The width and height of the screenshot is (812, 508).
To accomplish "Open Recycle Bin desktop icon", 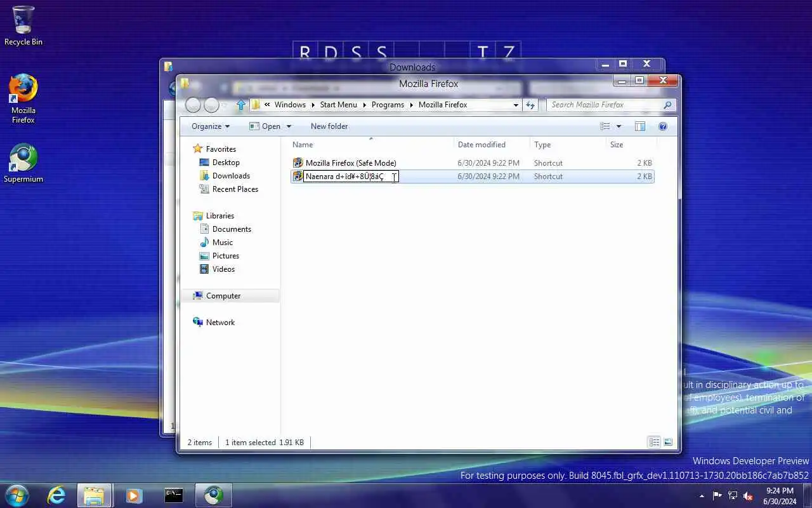I will [23, 25].
